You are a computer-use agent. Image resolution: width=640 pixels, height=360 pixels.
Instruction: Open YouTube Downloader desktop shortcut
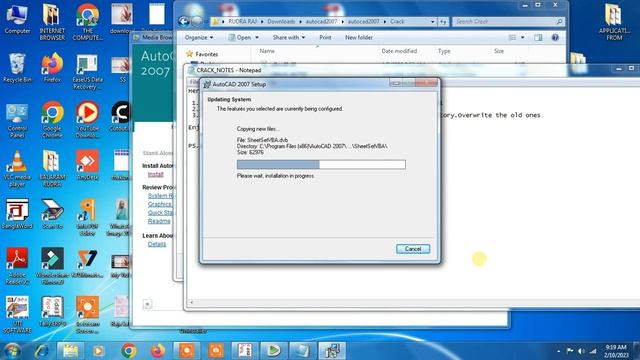[x=87, y=120]
